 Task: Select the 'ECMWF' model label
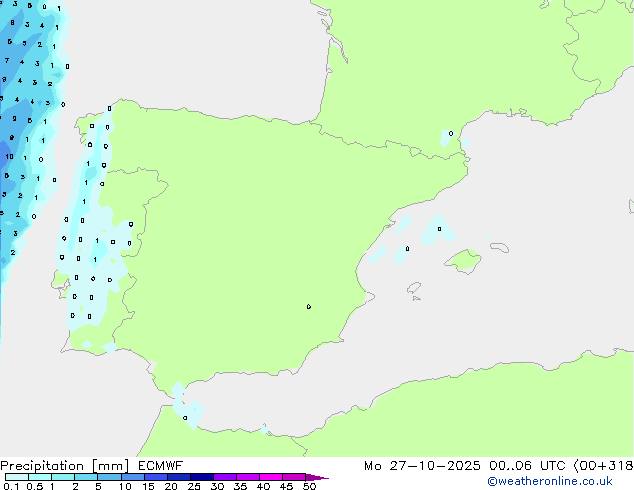tap(161, 466)
